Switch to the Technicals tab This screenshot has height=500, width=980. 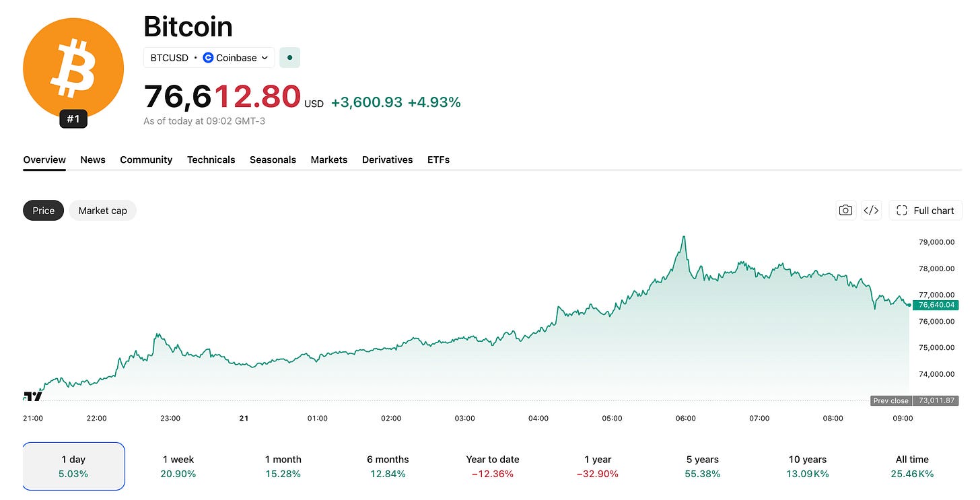[x=211, y=159]
